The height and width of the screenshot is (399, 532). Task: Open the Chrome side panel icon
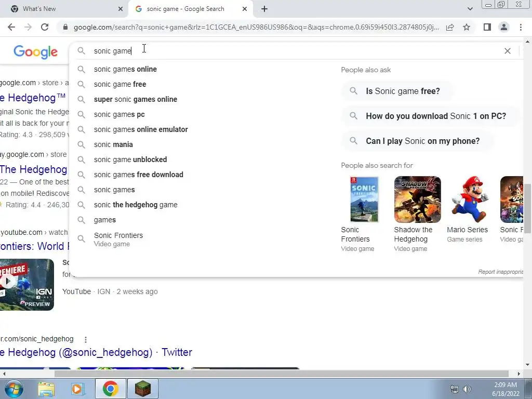[x=487, y=27]
